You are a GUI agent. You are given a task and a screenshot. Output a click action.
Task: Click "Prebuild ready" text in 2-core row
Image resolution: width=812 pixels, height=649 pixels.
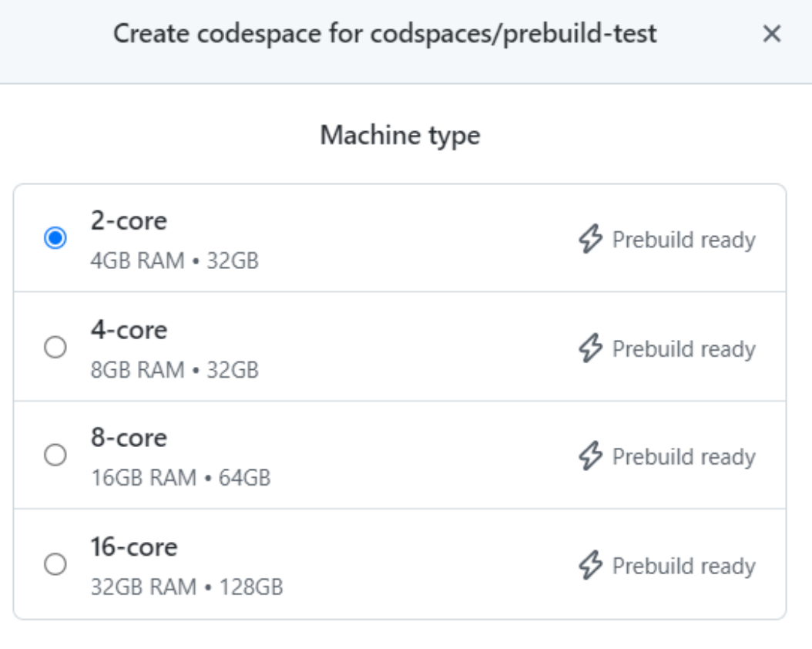(683, 240)
